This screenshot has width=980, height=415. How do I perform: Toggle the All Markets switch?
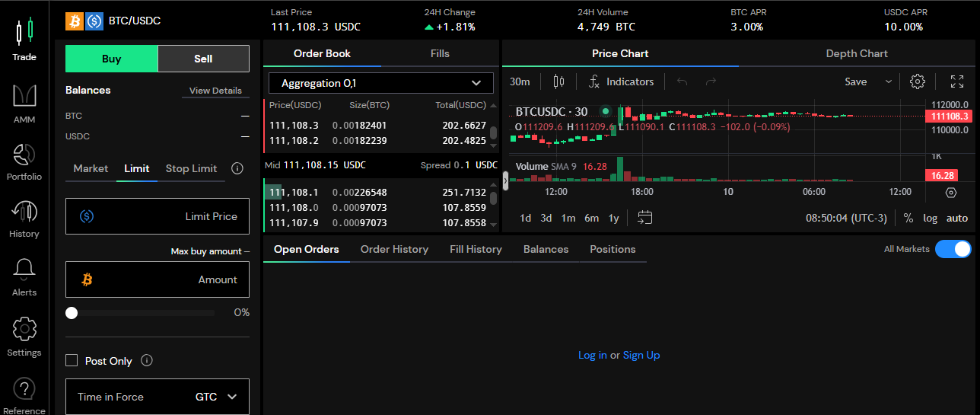pos(953,249)
